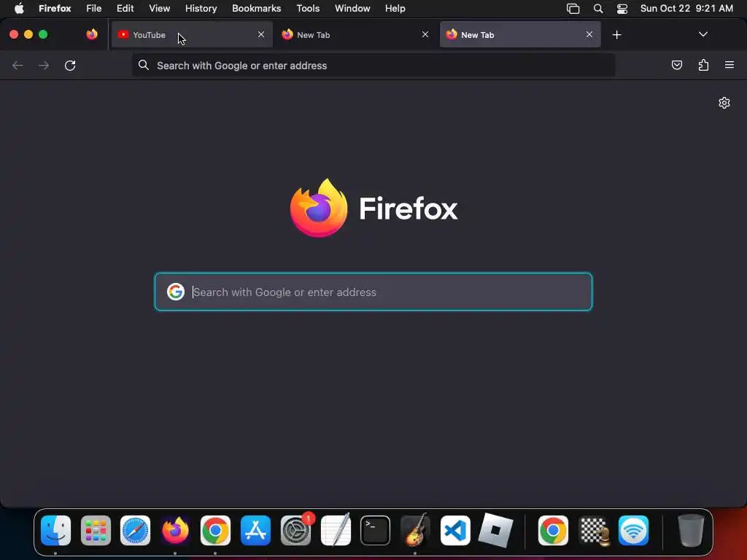Close the YouTube tab
Screen dimensions: 747x560
(261, 34)
